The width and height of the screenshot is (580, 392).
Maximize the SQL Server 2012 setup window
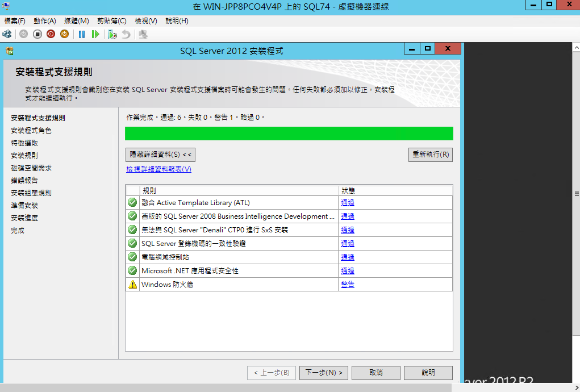[428, 49]
